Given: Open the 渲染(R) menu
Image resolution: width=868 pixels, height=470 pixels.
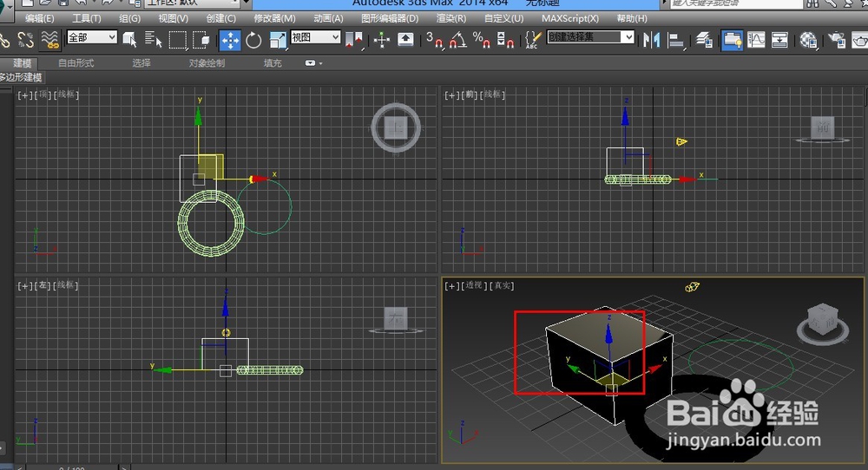Looking at the screenshot, I should 451,18.
